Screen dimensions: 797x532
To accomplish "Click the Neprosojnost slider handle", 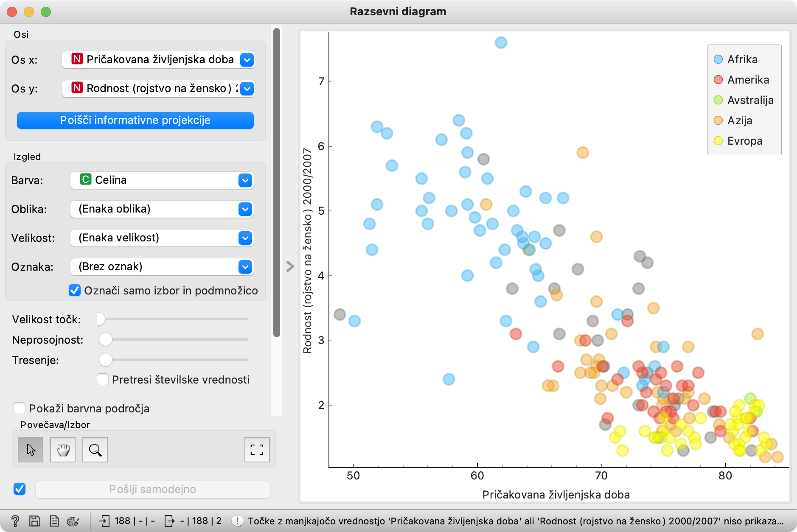I will coord(105,339).
